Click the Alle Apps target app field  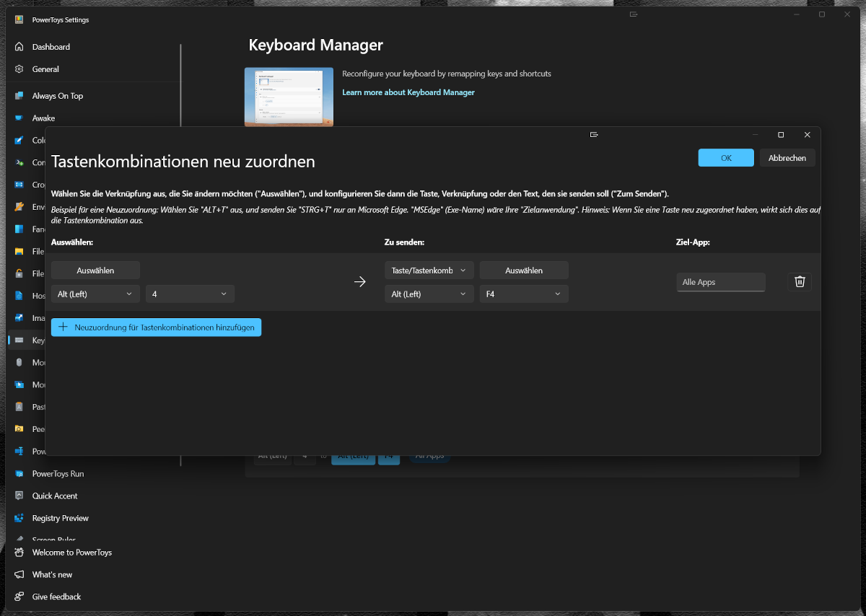click(721, 282)
